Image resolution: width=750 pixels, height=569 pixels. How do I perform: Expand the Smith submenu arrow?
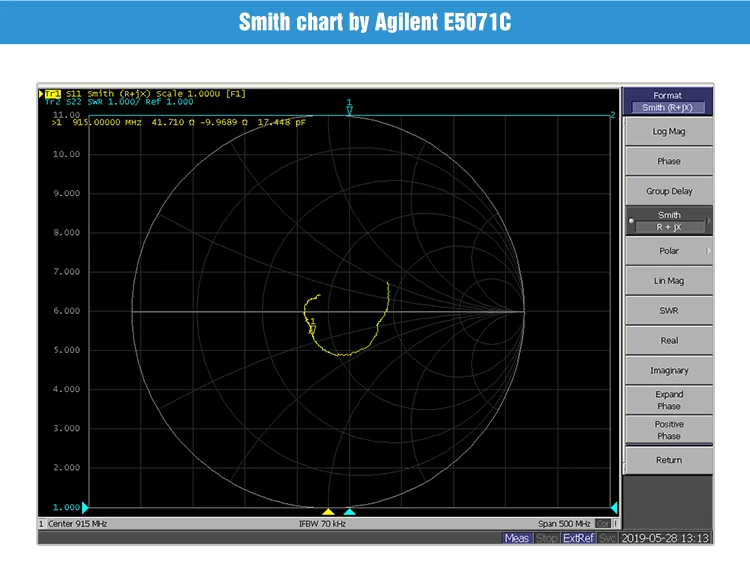(709, 221)
